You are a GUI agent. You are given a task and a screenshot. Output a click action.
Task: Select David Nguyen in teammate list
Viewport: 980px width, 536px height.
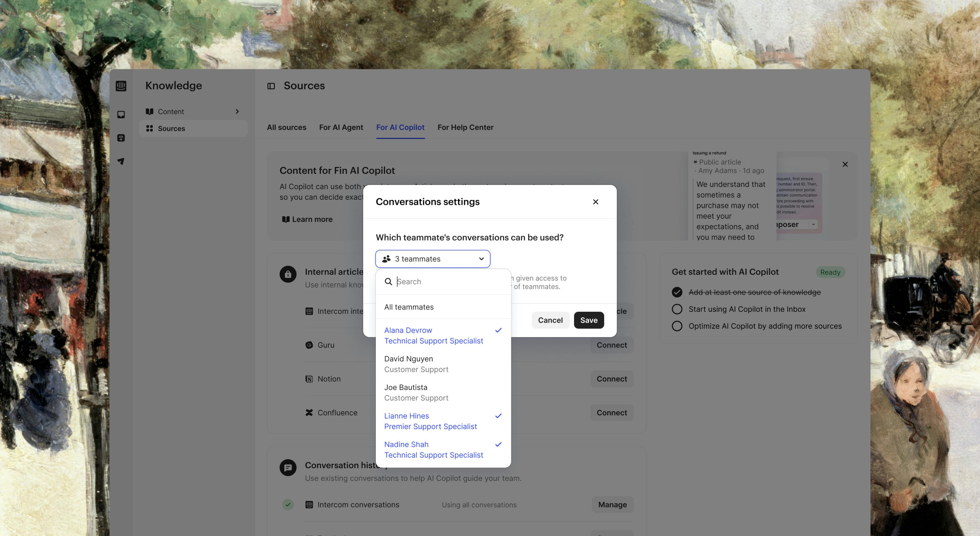tap(443, 364)
